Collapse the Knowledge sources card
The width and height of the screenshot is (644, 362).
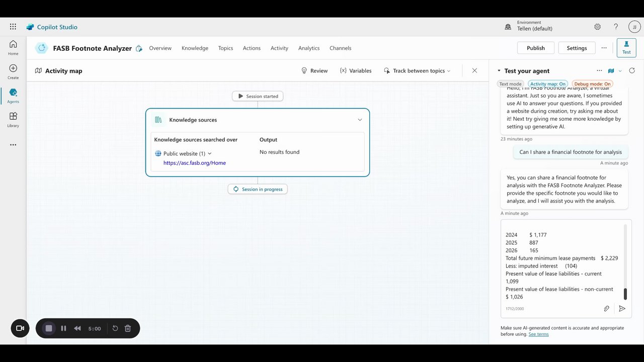[x=360, y=120]
